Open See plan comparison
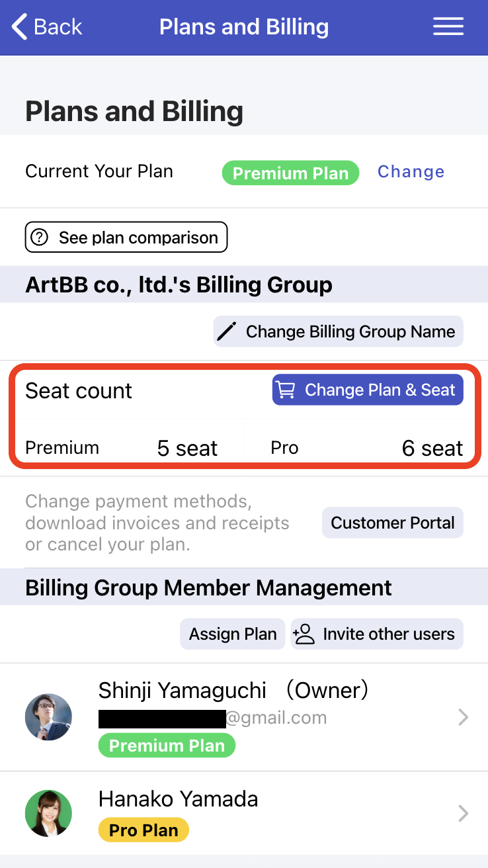Screen dimensions: 488x868 (x=126, y=238)
